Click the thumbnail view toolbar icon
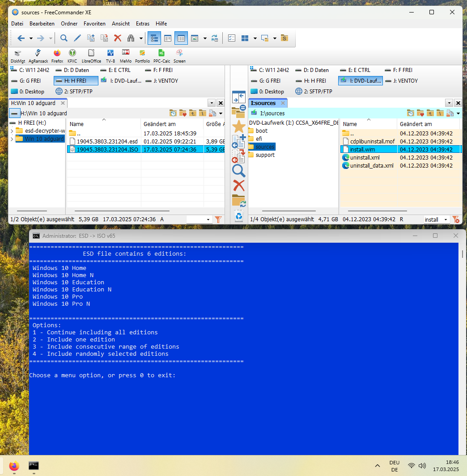This screenshot has width=467, height=476. coord(195,38)
